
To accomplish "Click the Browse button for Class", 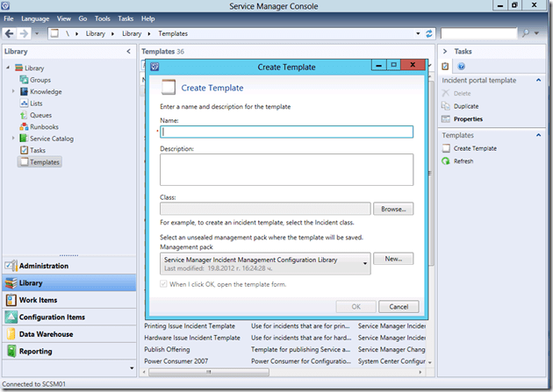I will (x=392, y=210).
